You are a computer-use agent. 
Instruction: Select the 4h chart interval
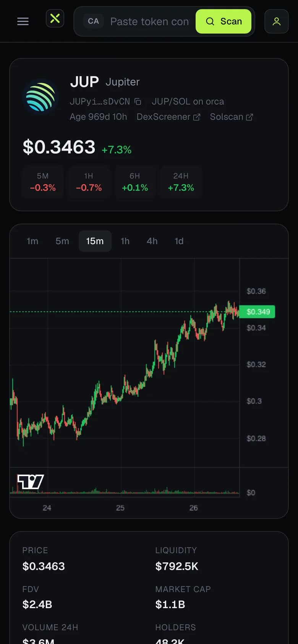[x=152, y=241]
